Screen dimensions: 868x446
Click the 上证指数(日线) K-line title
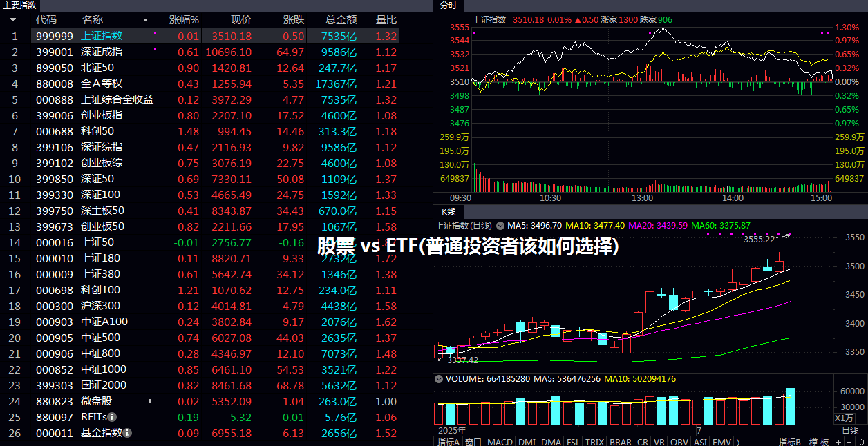(x=463, y=225)
